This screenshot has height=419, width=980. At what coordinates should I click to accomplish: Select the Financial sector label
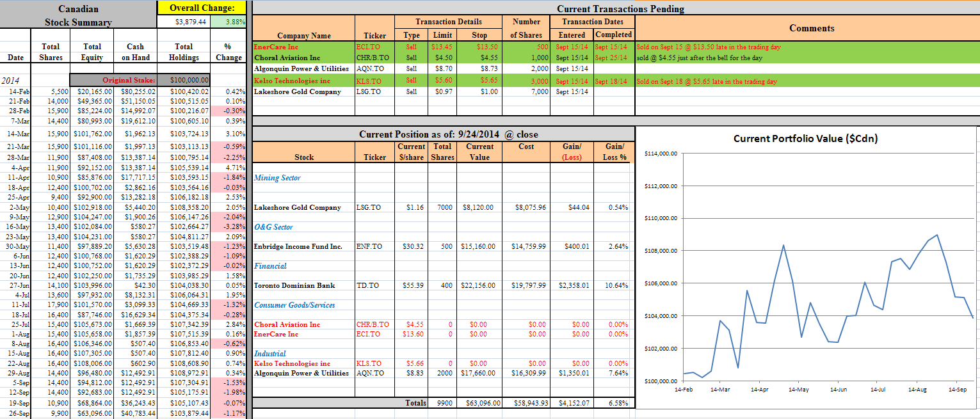click(x=270, y=265)
